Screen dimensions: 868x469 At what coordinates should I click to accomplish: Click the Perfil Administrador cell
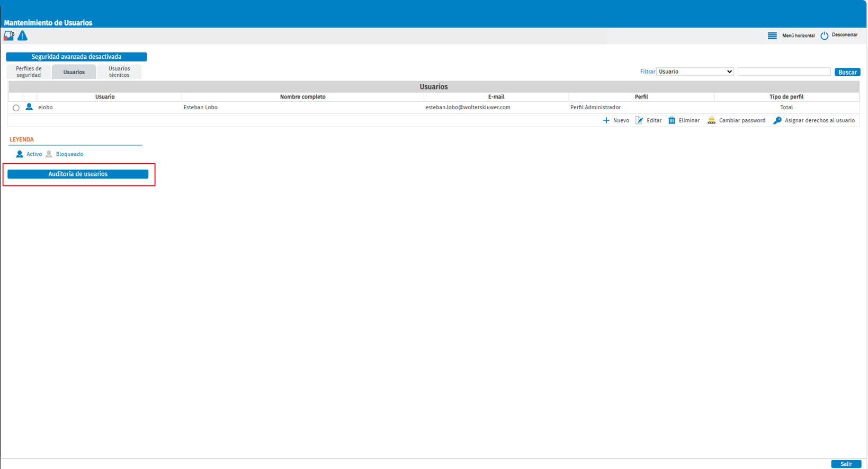(x=595, y=107)
